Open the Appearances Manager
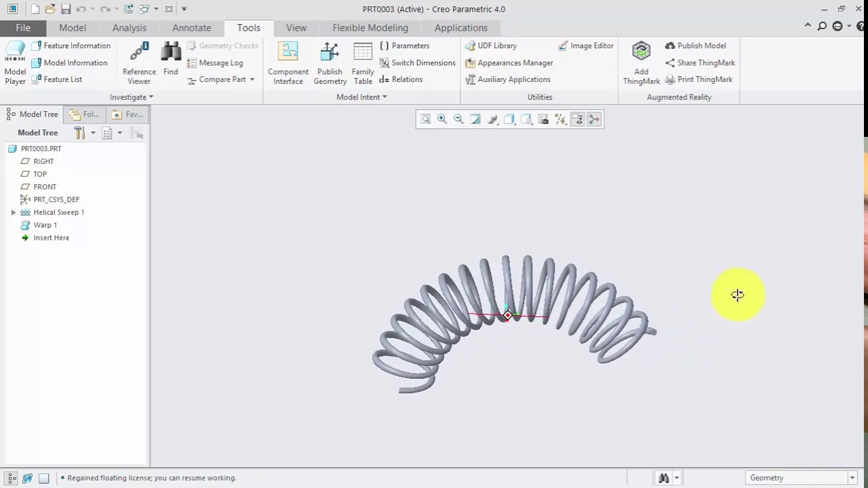Screen dimensions: 868x488 point(509,62)
